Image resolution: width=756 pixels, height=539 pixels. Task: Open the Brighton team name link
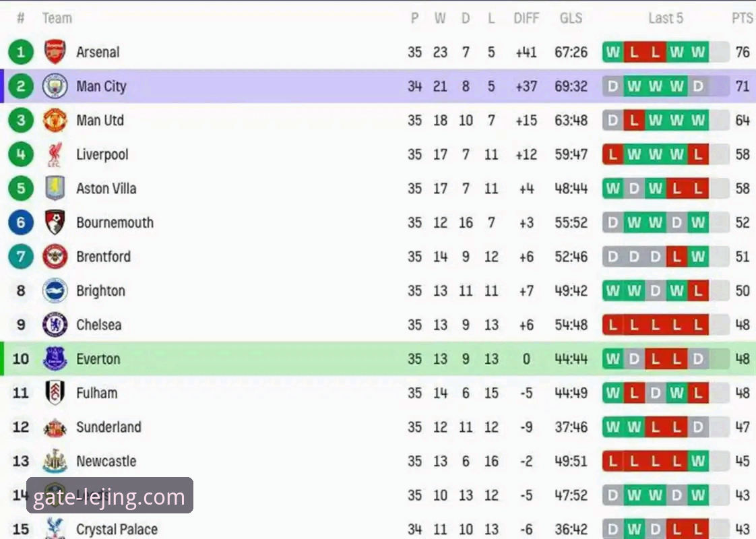[101, 290]
